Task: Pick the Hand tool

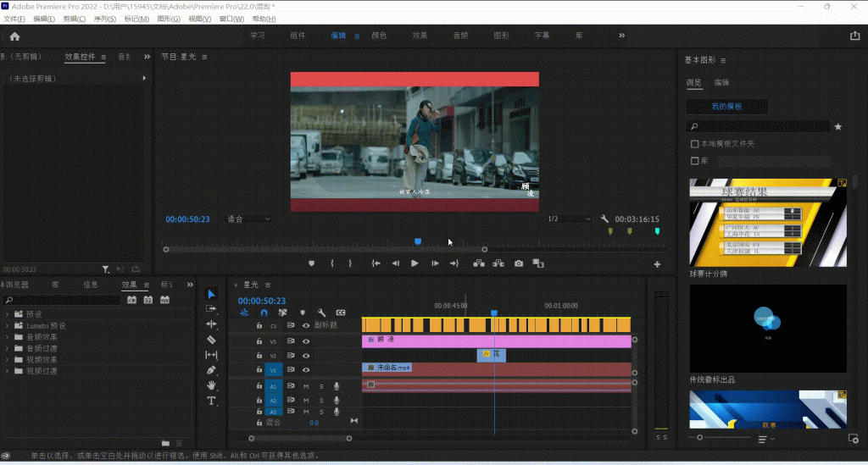Action: click(x=211, y=385)
